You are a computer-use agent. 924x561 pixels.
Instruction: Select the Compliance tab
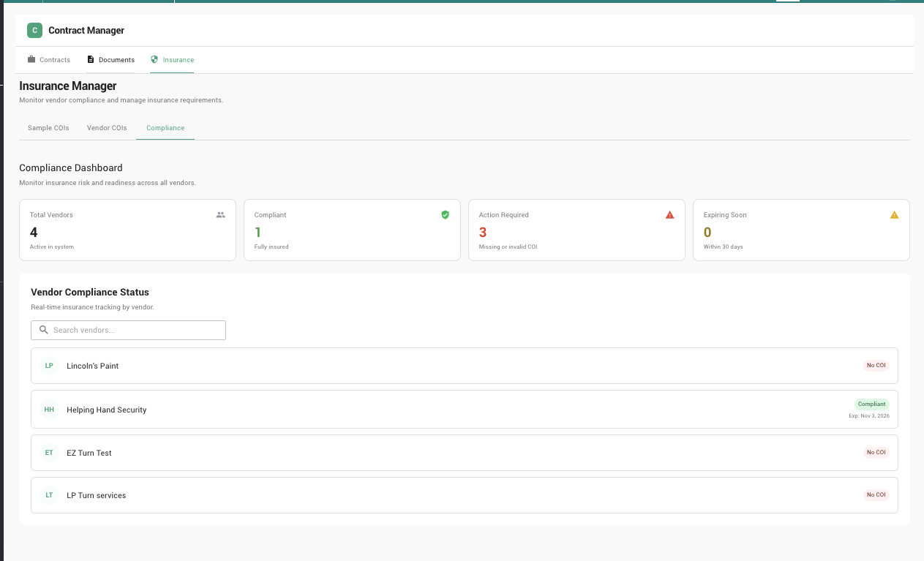click(x=165, y=128)
